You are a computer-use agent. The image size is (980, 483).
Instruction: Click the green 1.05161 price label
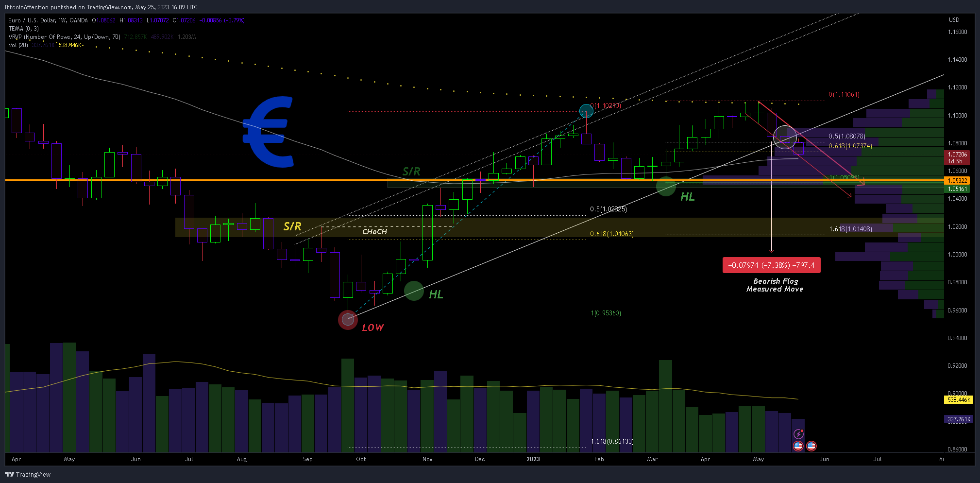[x=958, y=189]
